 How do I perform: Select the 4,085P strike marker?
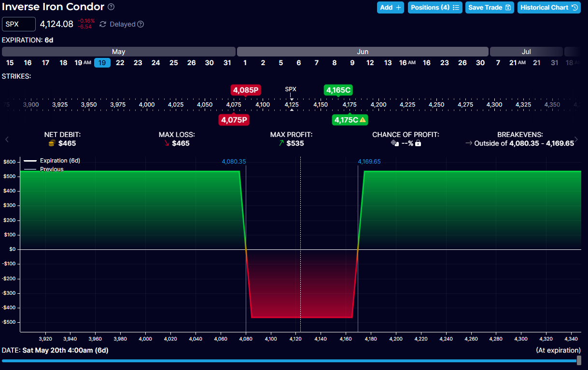(246, 90)
